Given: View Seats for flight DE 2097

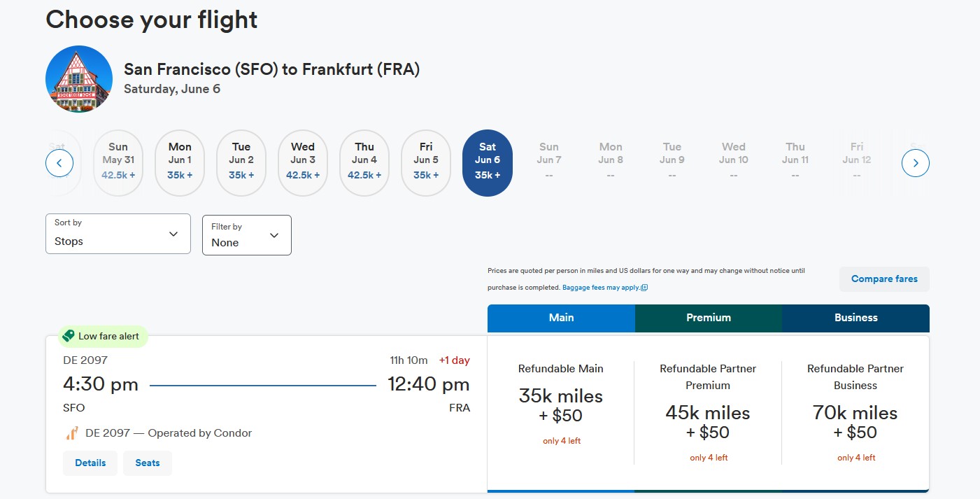Looking at the screenshot, I should point(148,463).
